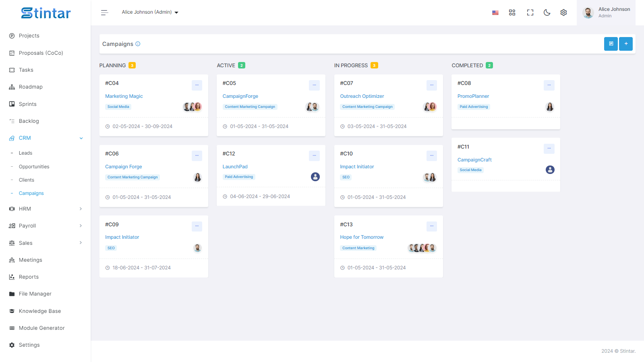The image size is (644, 362).
Task: Open the Hope for Tomorrow campaign
Action: coord(362,237)
